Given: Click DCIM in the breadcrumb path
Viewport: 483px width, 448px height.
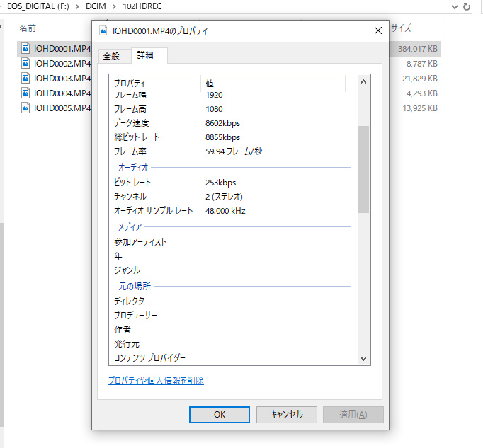Looking at the screenshot, I should click(96, 6).
